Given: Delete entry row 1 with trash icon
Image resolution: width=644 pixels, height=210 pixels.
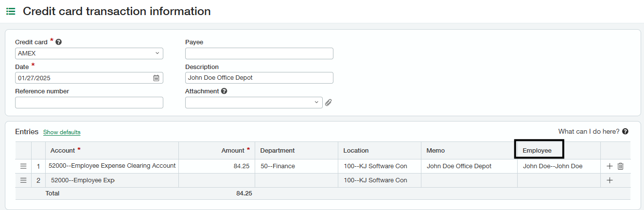Looking at the screenshot, I should 620,166.
